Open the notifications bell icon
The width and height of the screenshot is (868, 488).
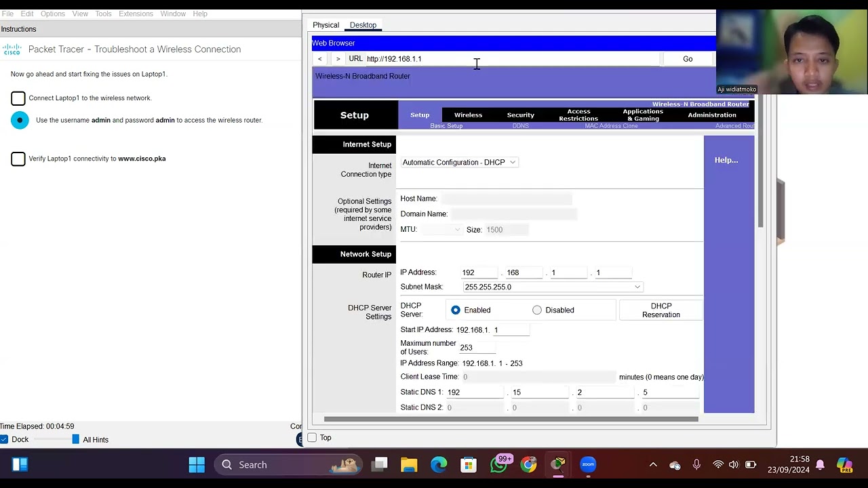(x=820, y=465)
